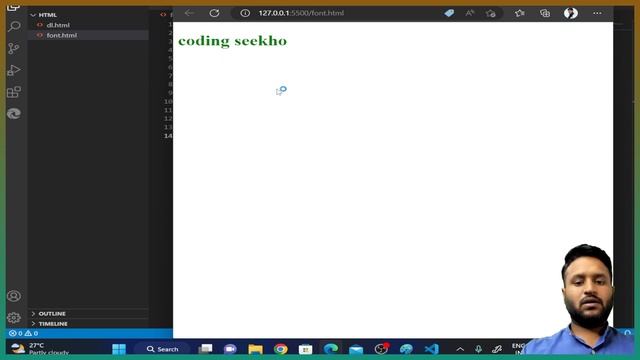Add this page to favorites

point(491,13)
